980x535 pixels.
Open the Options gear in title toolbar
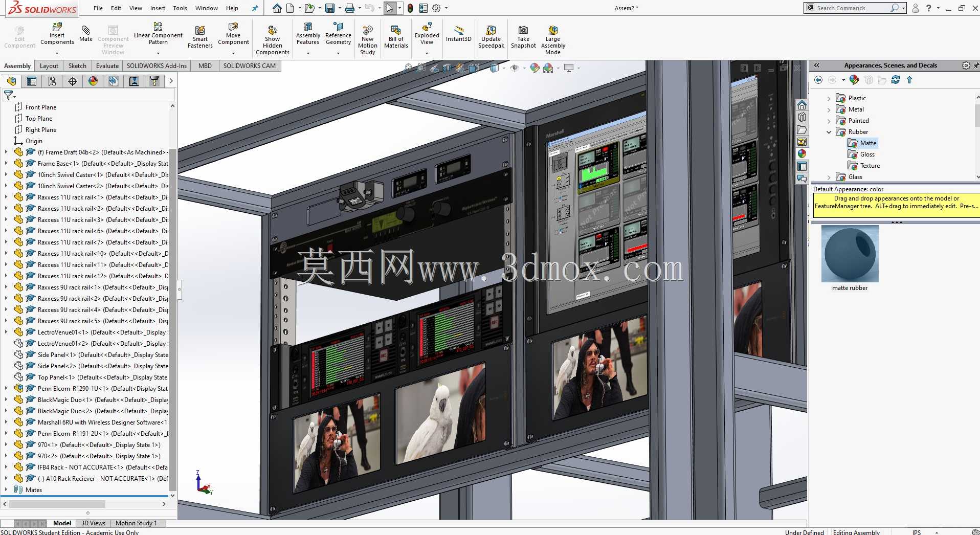pyautogui.click(x=436, y=8)
